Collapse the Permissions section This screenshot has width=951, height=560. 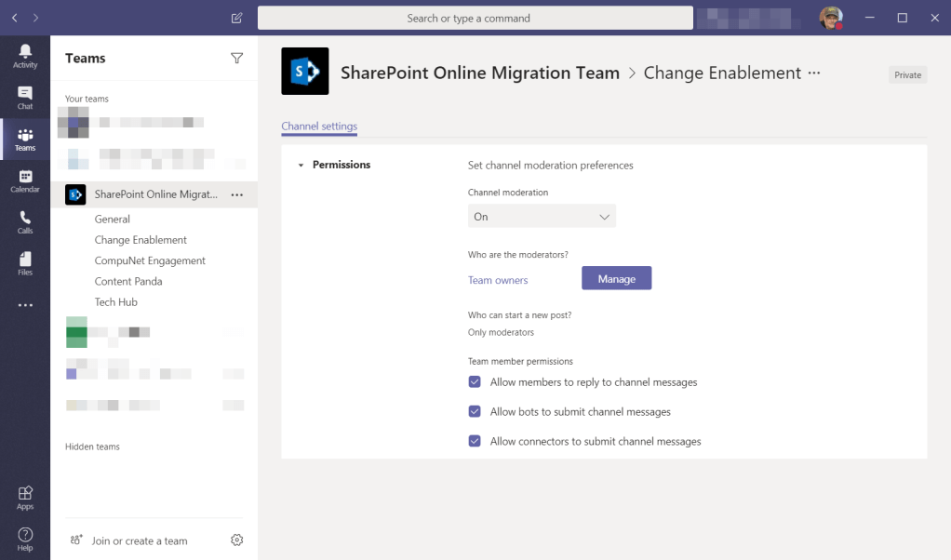pyautogui.click(x=301, y=166)
